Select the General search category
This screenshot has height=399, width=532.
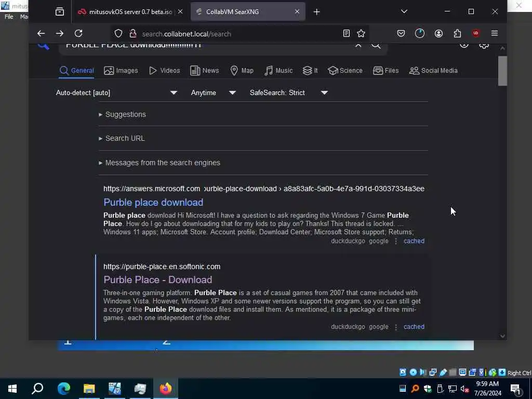[x=76, y=71]
